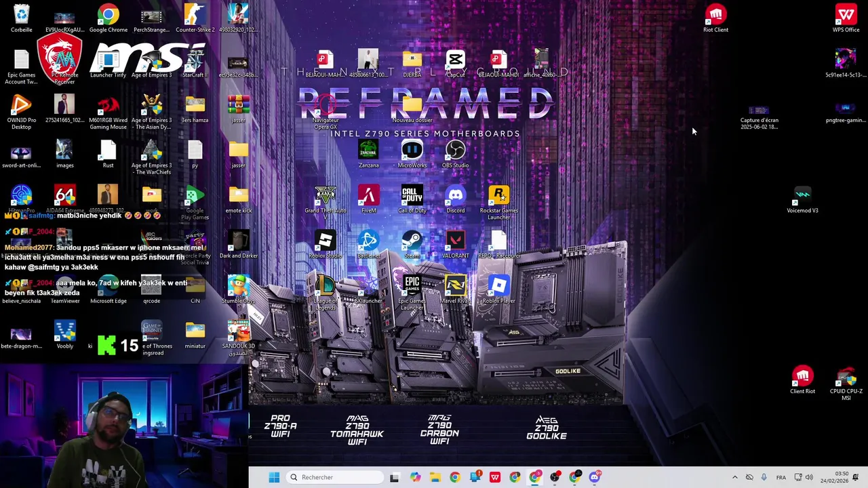Open Task View from the taskbar

[395, 477]
